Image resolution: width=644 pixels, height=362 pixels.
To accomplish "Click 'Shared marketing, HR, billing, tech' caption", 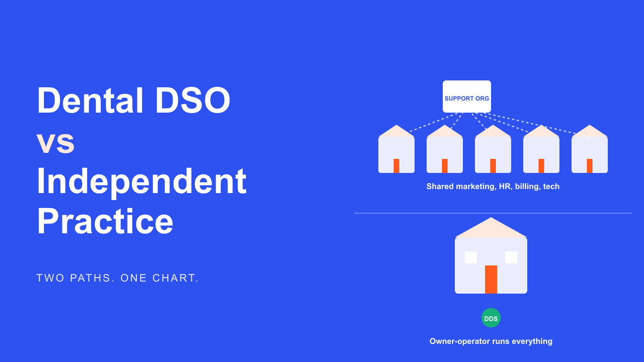I will (493, 187).
